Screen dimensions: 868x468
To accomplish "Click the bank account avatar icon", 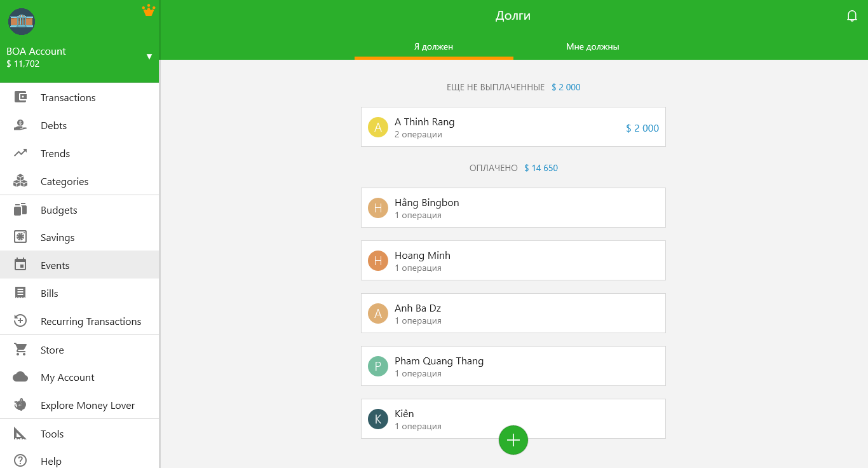I will pyautogui.click(x=22, y=22).
